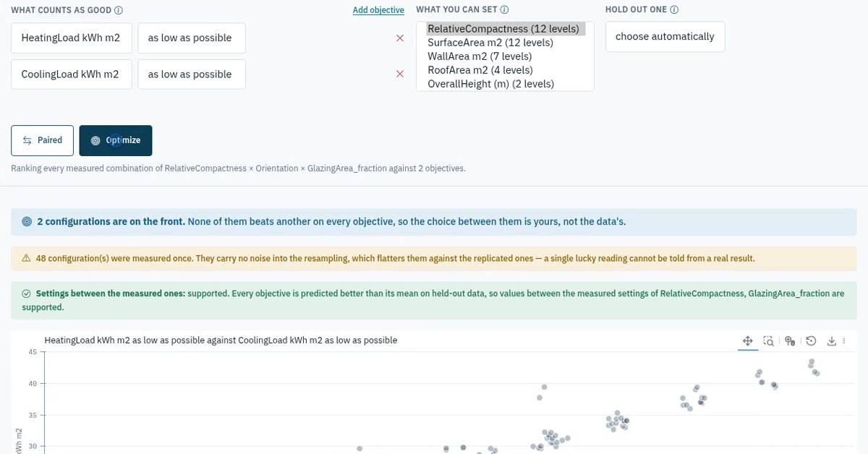Info icon next to What You Can Set

pyautogui.click(x=504, y=10)
